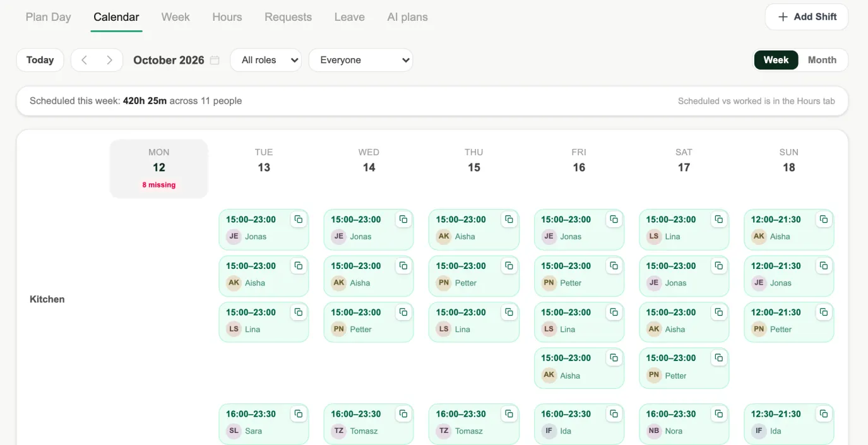868x445 pixels.
Task: Copy Aisha's Thursday 15:00–23:00 shift
Action: [x=509, y=220]
